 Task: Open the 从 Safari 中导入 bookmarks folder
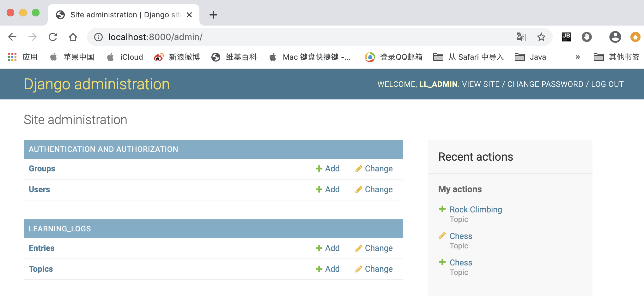(469, 57)
